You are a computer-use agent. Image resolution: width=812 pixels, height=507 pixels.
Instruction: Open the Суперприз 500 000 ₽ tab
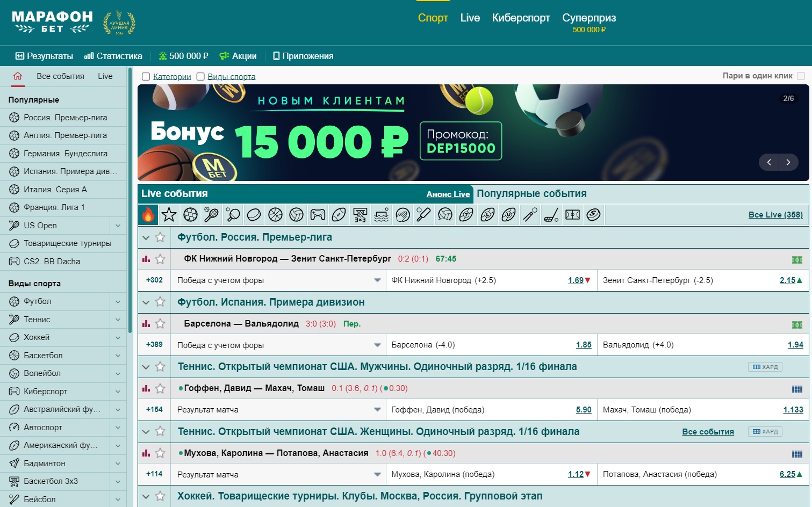coord(589,23)
